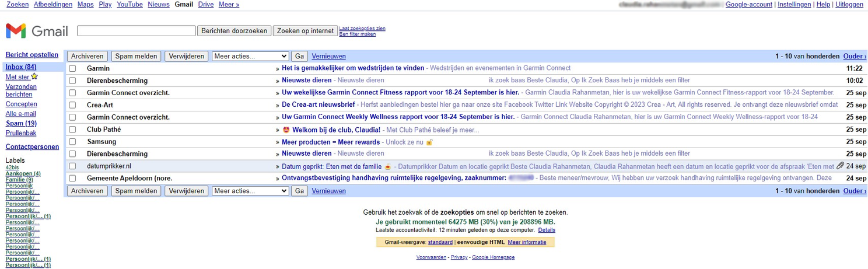Click the paperclip attachment icon on datumprikker.nl row
This screenshot has width=868, height=269.
pos(840,166)
